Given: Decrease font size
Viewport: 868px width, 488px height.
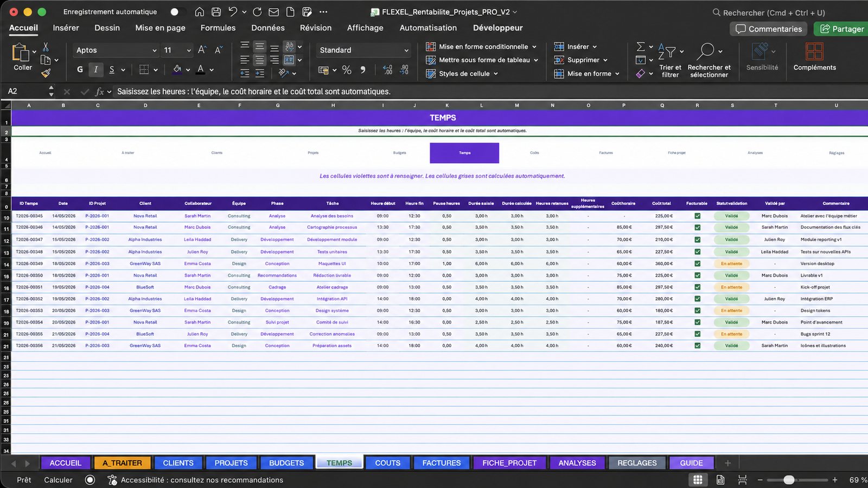Looking at the screenshot, I should point(218,50).
